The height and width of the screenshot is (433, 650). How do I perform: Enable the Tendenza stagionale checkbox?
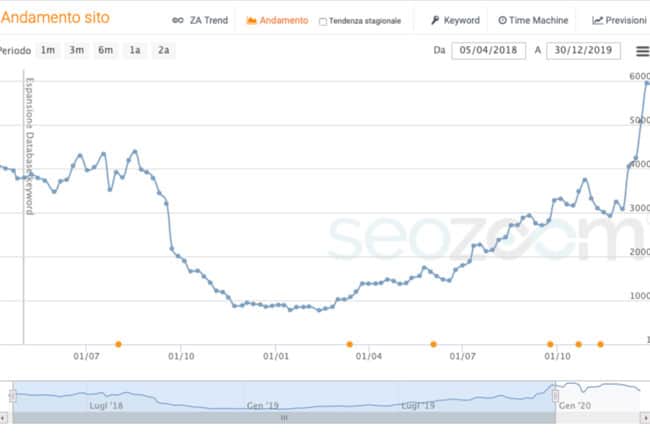coord(323,21)
